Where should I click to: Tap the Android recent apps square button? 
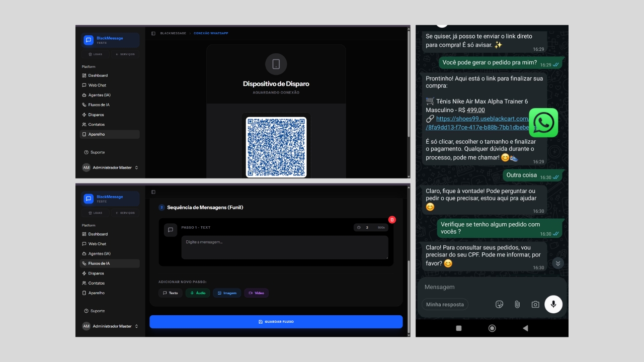pos(458,328)
